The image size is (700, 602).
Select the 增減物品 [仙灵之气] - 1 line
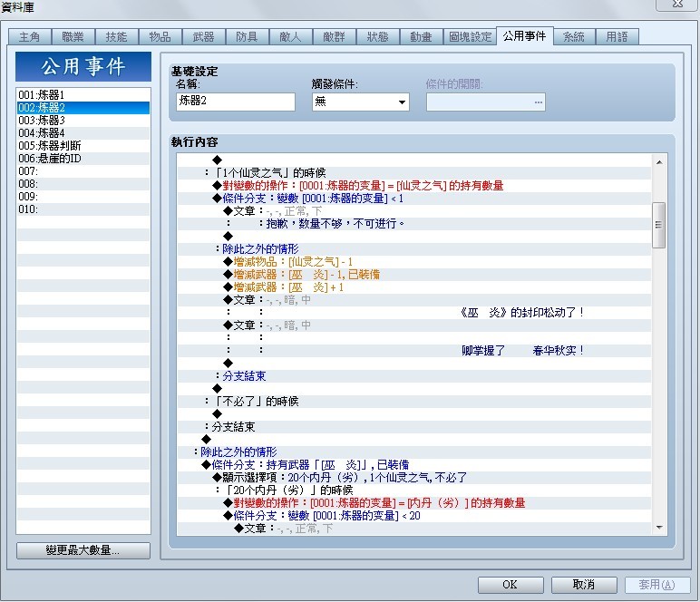pos(414,261)
